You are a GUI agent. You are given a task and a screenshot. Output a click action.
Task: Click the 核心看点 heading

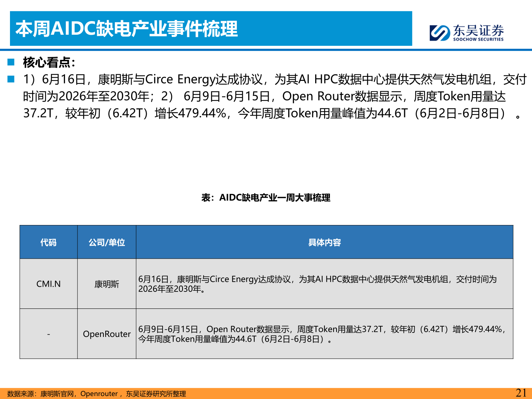coord(49,62)
